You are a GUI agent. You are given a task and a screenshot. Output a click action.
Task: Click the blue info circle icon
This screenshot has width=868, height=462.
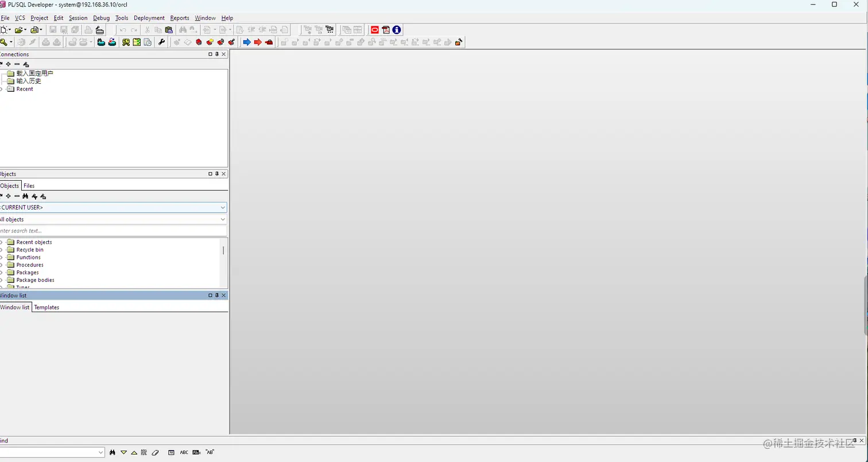click(x=397, y=30)
